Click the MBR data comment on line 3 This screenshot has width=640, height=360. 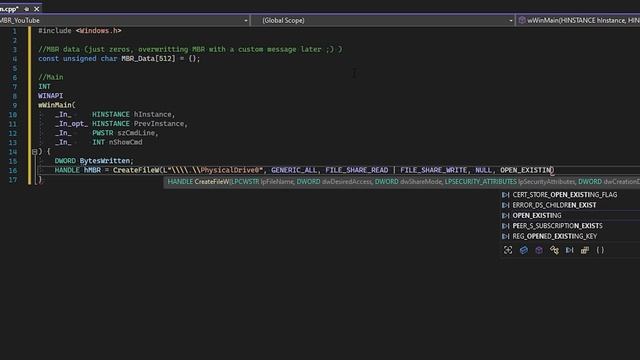pos(190,49)
